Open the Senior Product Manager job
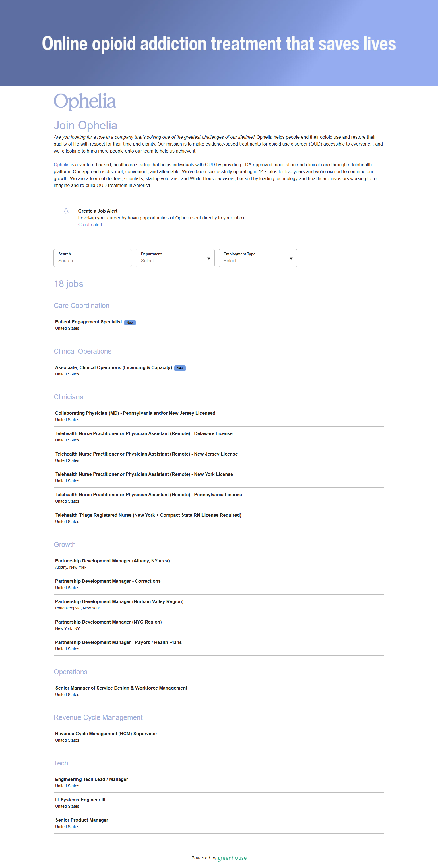 (219, 823)
